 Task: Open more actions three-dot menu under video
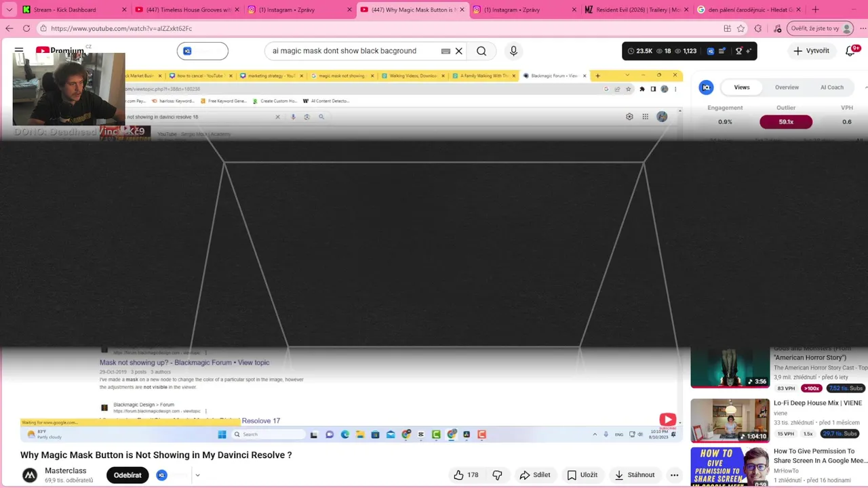[674, 475]
